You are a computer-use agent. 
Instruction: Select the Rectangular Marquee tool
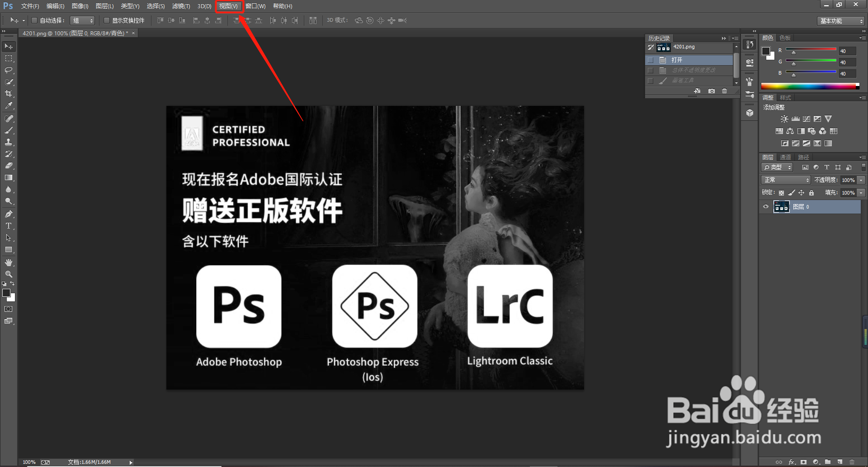[9, 58]
